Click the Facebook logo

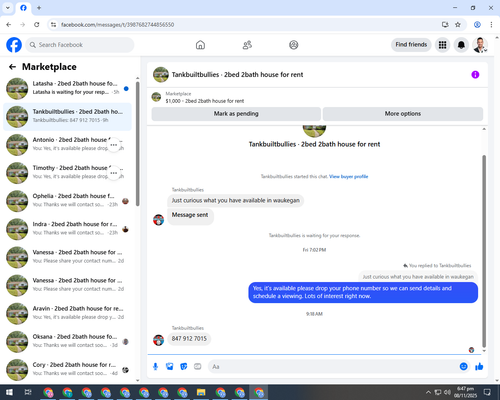click(14, 45)
